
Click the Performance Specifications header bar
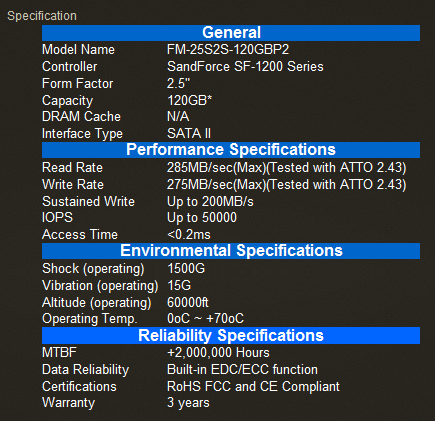231,150
